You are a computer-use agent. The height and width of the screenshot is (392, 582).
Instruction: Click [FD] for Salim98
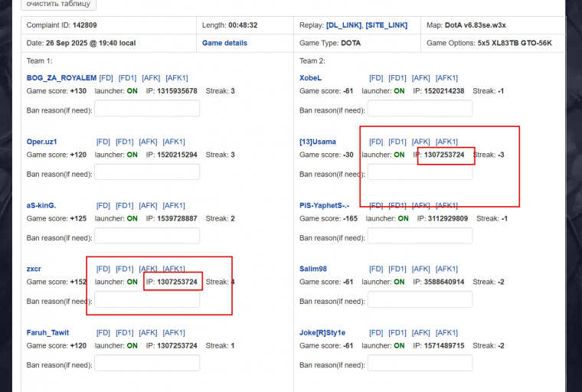(376, 269)
